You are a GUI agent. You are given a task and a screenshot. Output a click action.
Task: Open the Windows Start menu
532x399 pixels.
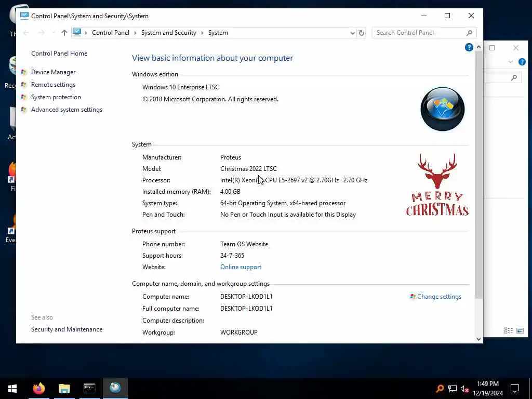(x=12, y=388)
